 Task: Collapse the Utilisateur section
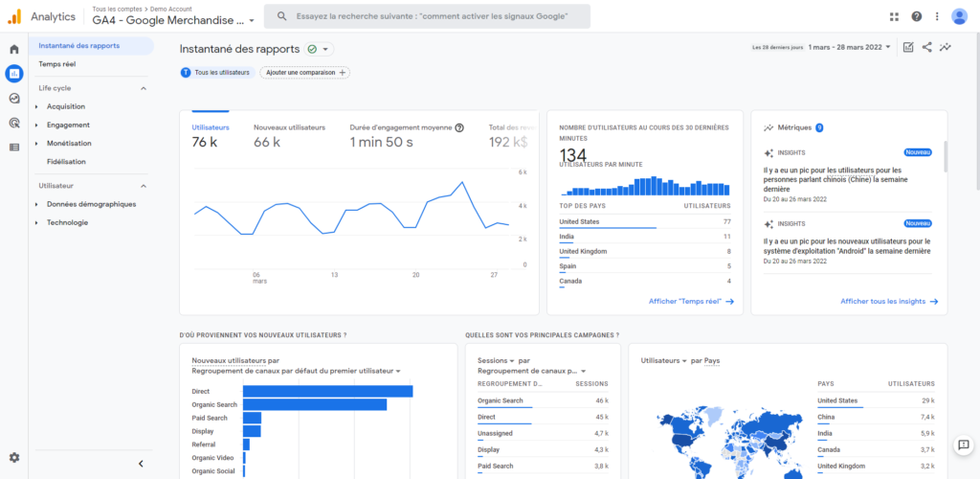pyautogui.click(x=144, y=186)
